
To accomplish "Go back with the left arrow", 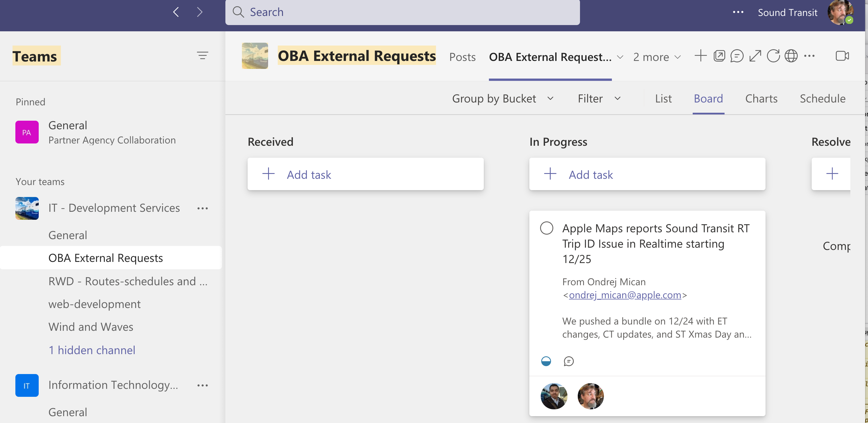I will [x=176, y=12].
